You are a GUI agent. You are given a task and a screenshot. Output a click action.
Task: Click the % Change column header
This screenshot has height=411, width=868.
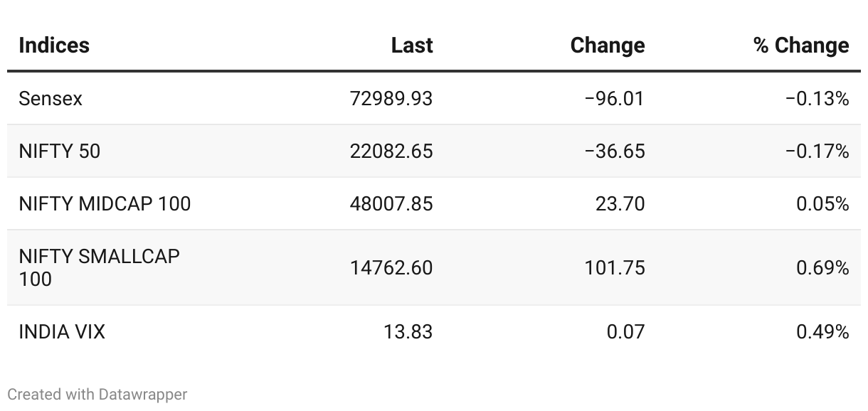click(x=800, y=46)
